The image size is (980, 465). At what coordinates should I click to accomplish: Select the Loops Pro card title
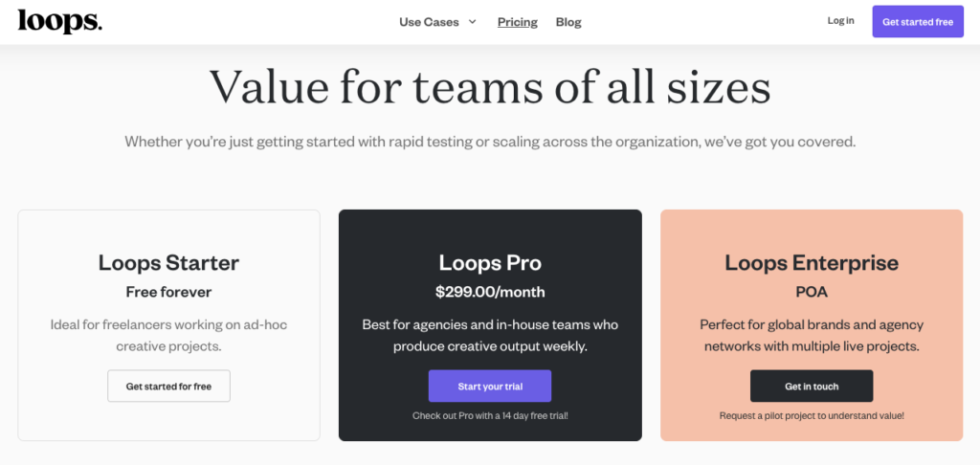click(490, 262)
